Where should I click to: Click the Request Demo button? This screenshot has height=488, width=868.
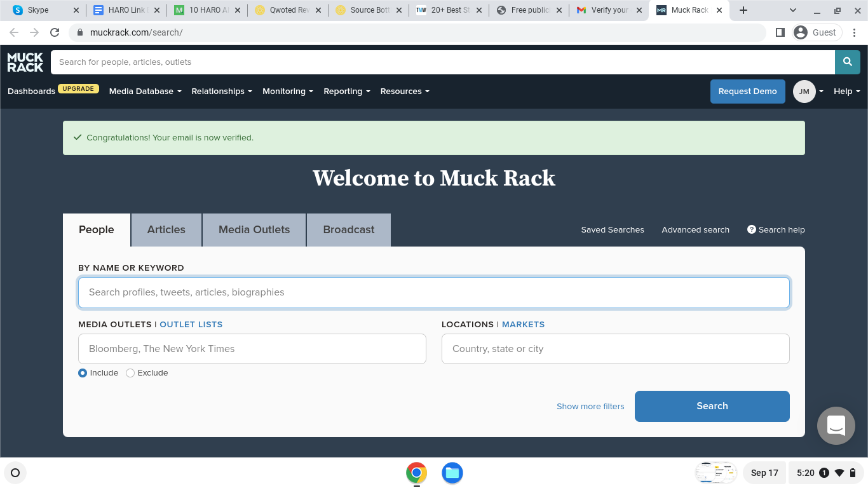pos(747,91)
